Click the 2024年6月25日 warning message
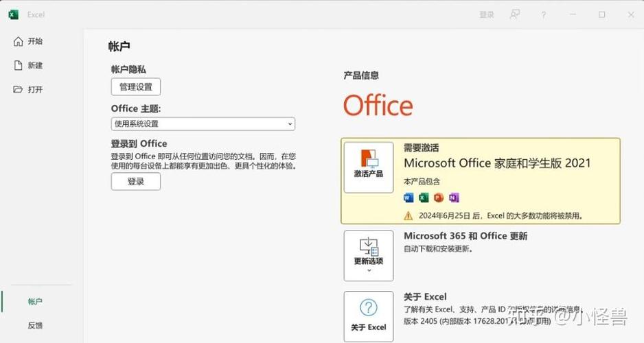This screenshot has height=343, width=644. (x=501, y=216)
